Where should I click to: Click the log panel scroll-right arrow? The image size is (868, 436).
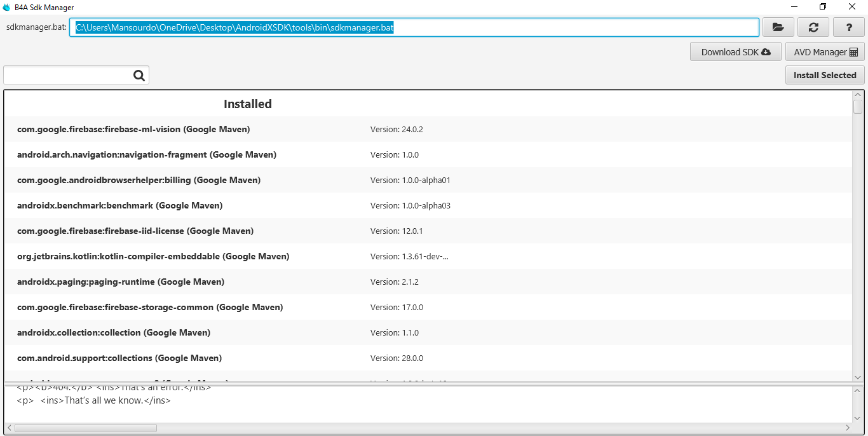point(848,428)
